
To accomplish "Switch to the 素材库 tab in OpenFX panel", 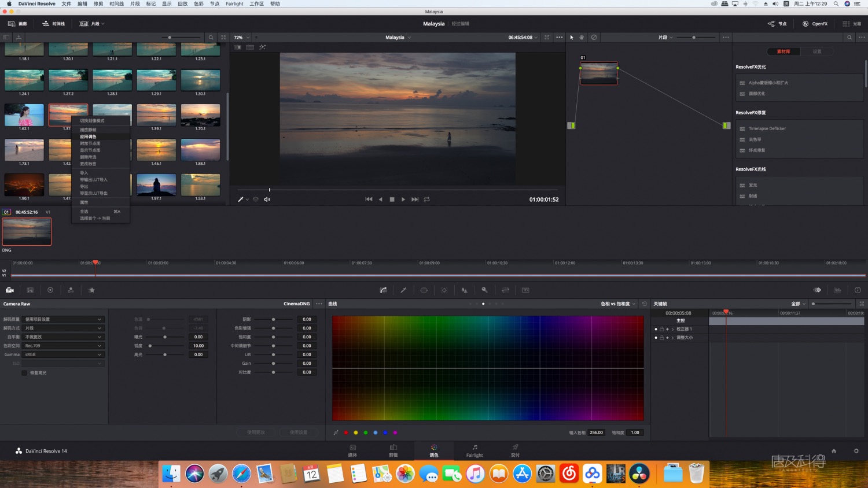I will 784,51.
